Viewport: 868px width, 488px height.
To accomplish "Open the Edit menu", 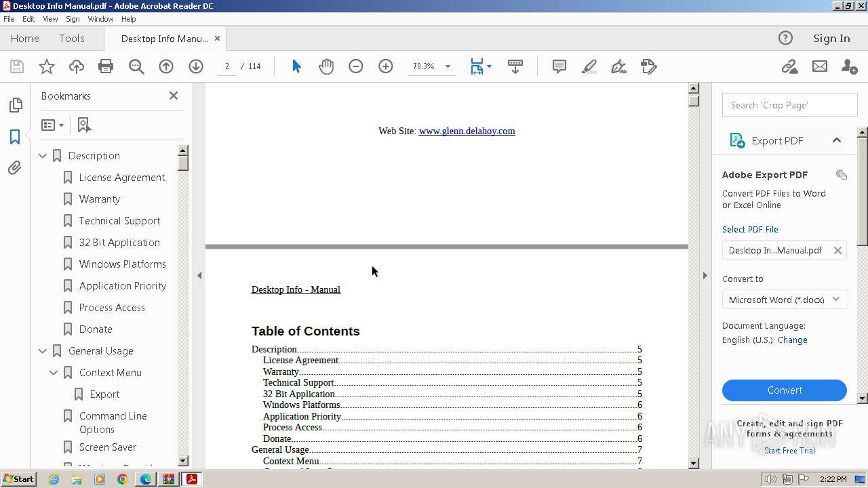I will tap(28, 19).
